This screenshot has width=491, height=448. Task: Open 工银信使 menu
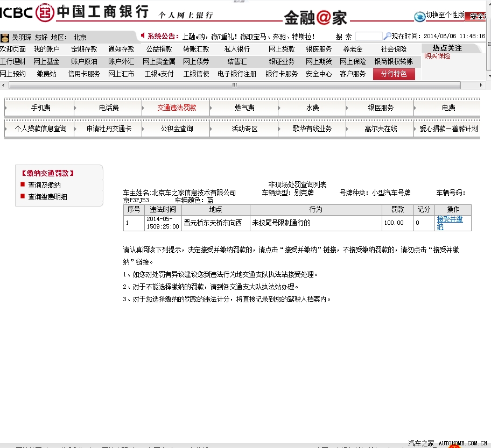(197, 74)
